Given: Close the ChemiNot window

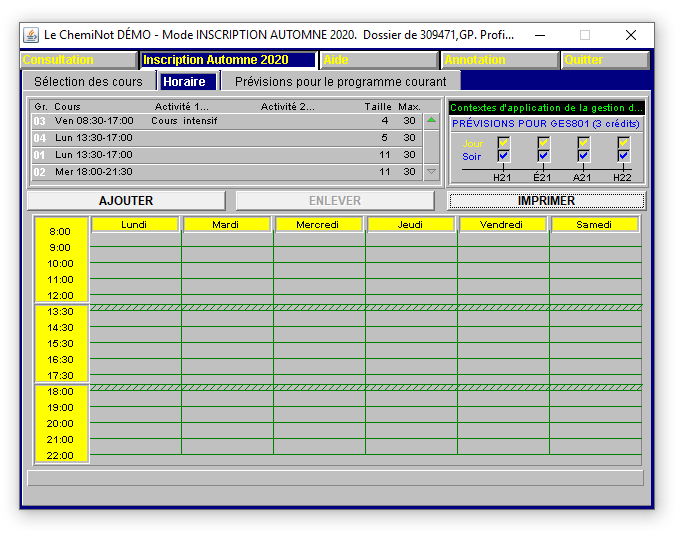Looking at the screenshot, I should [x=631, y=35].
